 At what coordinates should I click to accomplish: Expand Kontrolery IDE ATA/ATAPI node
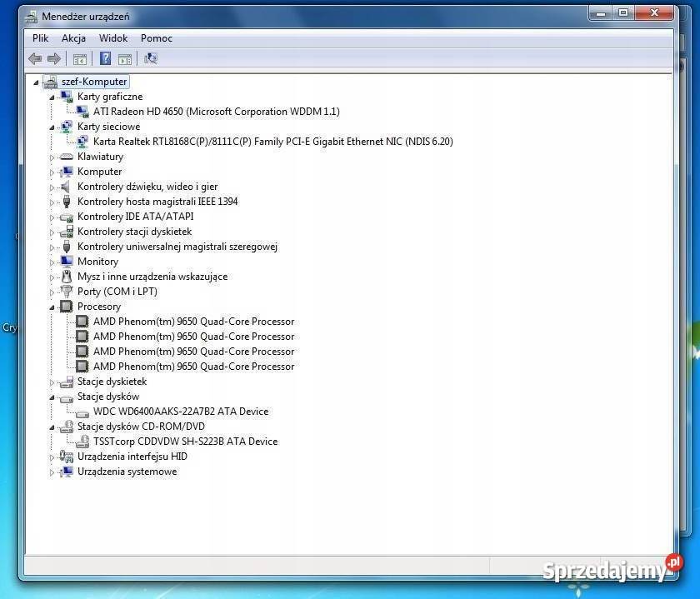(x=52, y=217)
